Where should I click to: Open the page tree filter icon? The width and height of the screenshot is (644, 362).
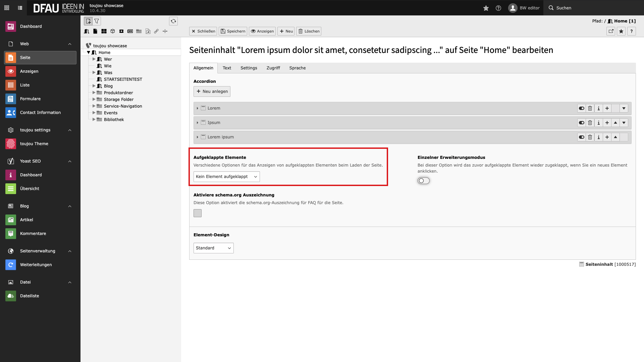(97, 21)
